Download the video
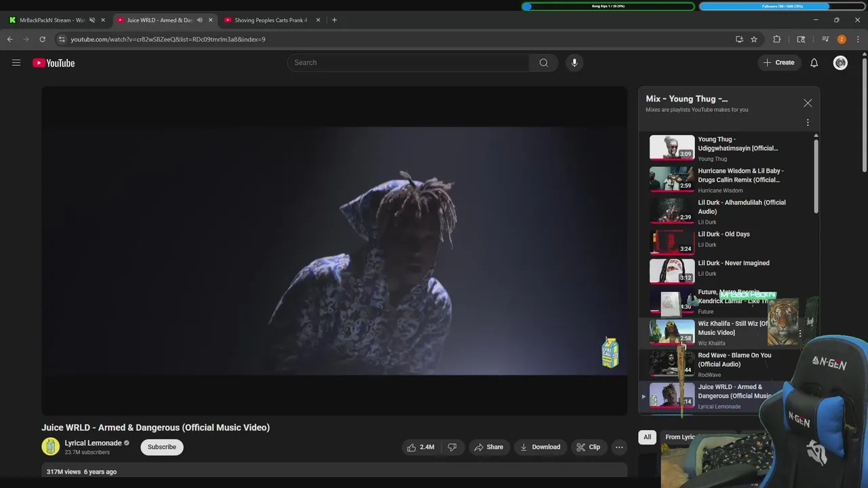868x488 pixels. pos(540,447)
